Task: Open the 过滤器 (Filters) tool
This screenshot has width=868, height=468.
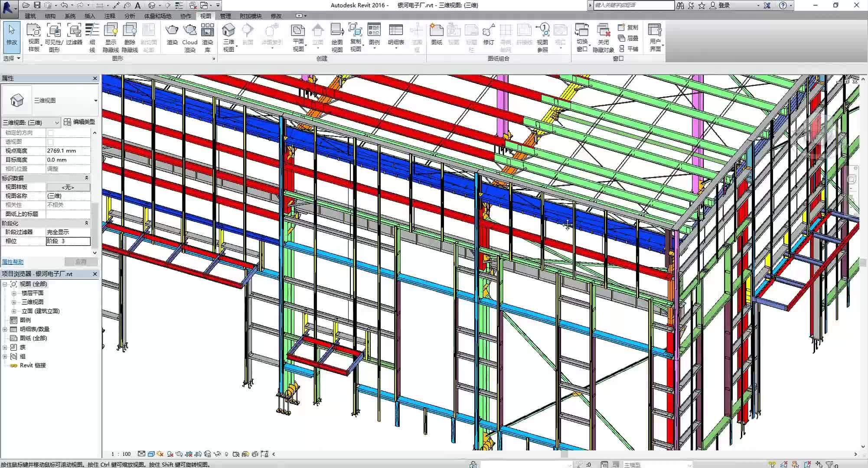Action: [x=74, y=30]
